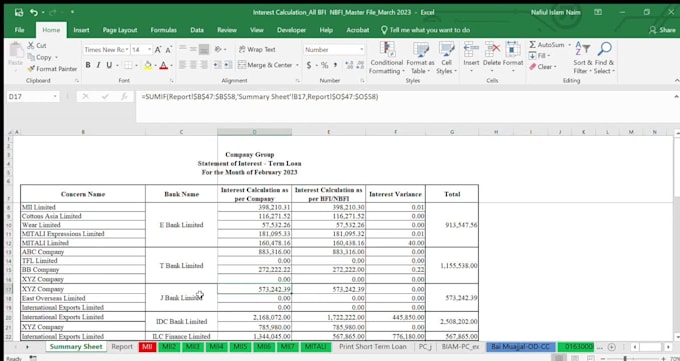This screenshot has width=680, height=361.
Task: Increase font size with large A icon
Action: (158, 49)
